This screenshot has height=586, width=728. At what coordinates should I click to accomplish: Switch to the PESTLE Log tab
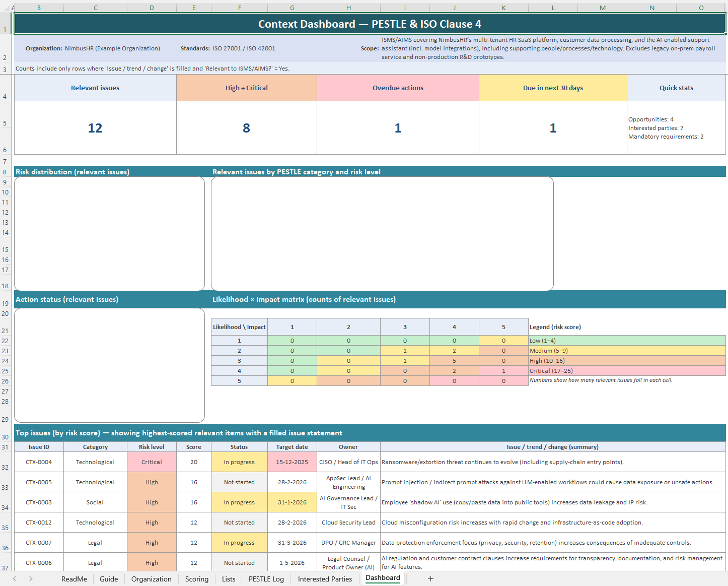(x=266, y=578)
